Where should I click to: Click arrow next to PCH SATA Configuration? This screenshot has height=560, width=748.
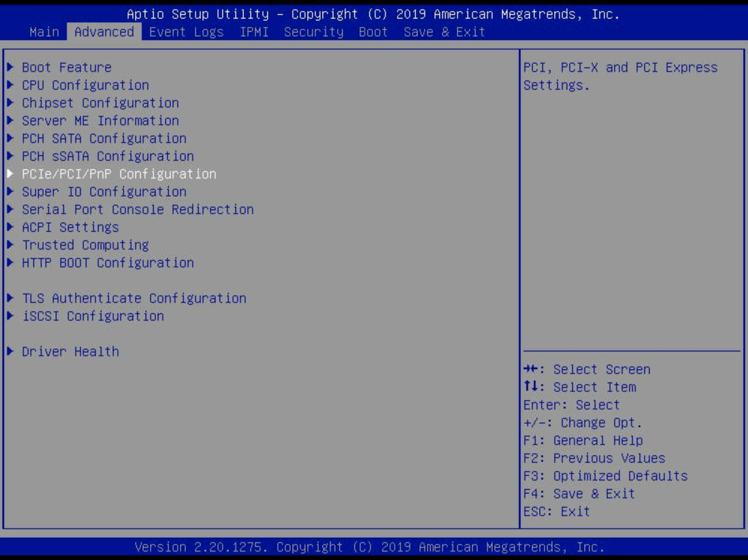pyautogui.click(x=10, y=138)
